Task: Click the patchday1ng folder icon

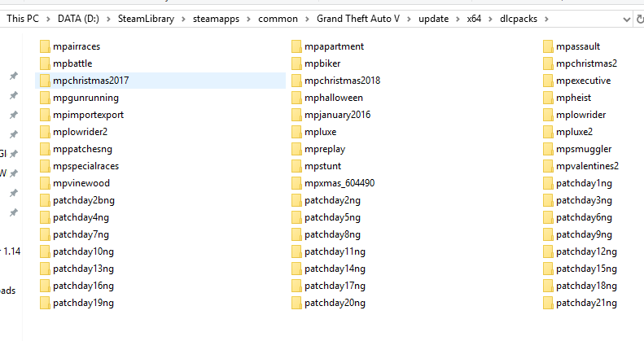Action: [x=548, y=183]
